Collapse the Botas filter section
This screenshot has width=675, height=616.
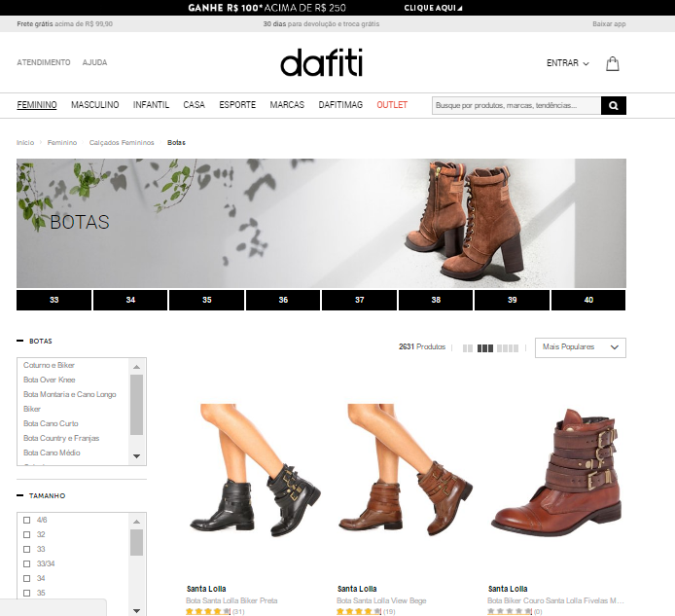pyautogui.click(x=19, y=342)
